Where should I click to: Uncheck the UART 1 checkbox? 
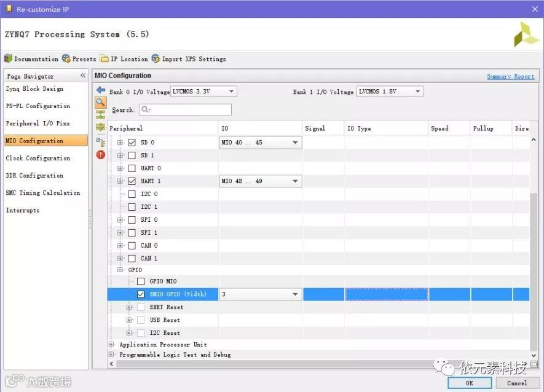132,181
